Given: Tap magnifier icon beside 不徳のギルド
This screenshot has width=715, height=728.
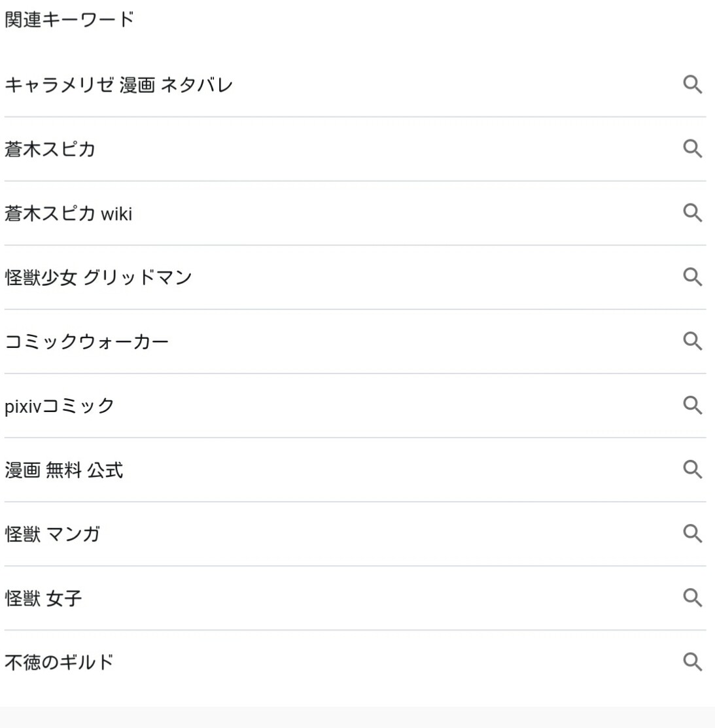Looking at the screenshot, I should 692,662.
